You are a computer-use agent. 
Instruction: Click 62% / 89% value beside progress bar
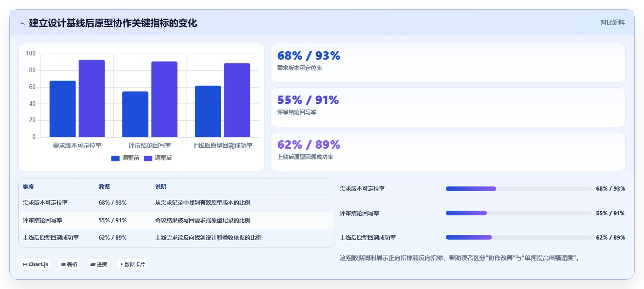pyautogui.click(x=610, y=237)
